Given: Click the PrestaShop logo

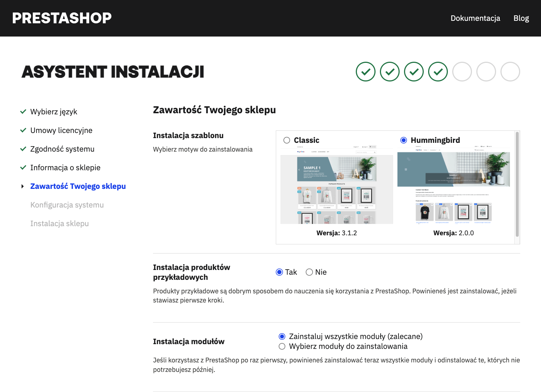Looking at the screenshot, I should click(62, 18).
